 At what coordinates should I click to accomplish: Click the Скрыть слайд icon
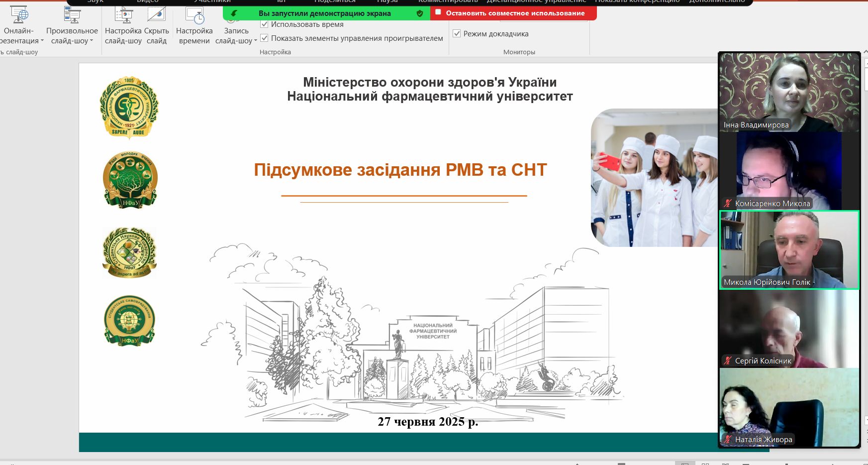pos(156,14)
